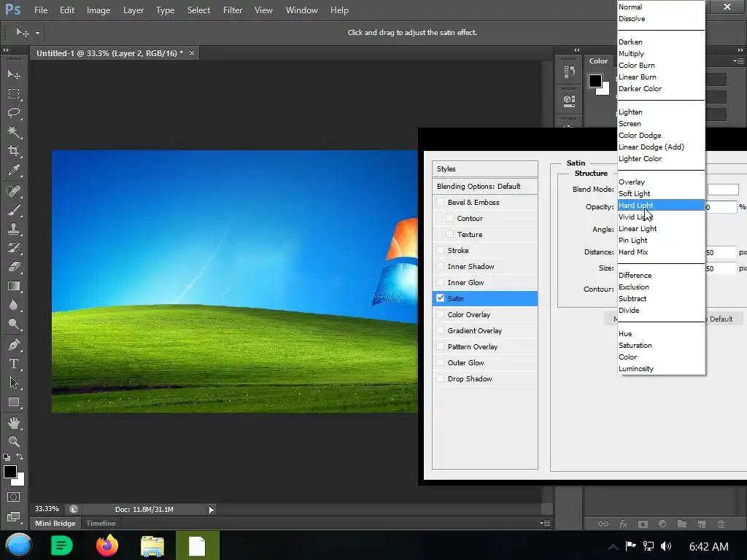
Task: Click the fx layer style icon
Action: pos(623,524)
